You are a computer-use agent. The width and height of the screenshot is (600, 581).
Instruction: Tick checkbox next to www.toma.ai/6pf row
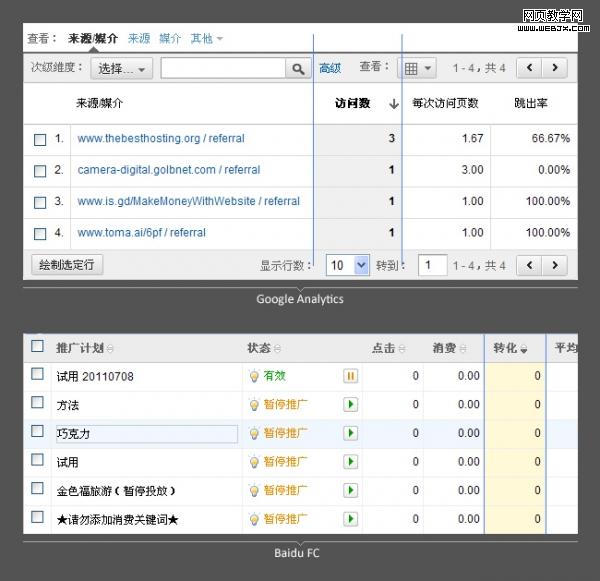40,233
